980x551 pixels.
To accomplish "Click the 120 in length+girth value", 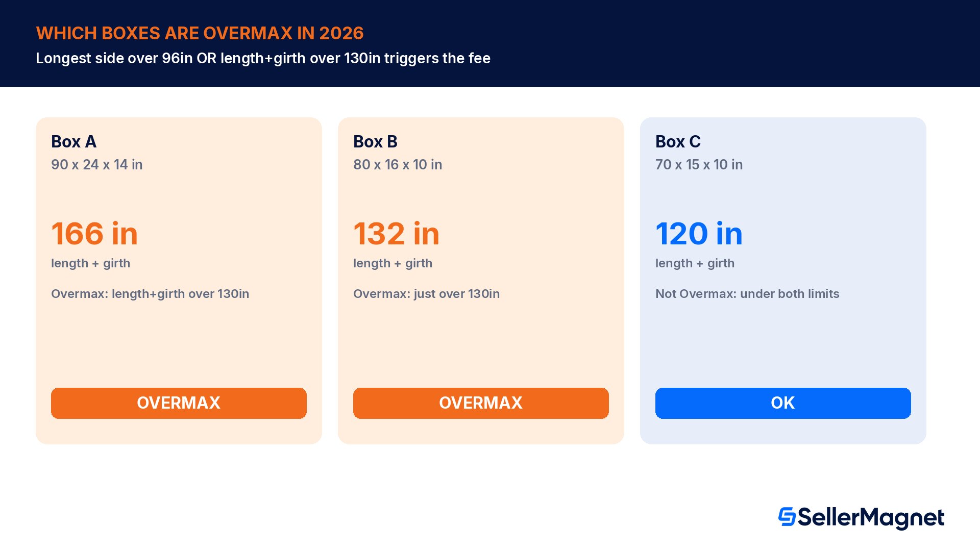I will pyautogui.click(x=699, y=234).
